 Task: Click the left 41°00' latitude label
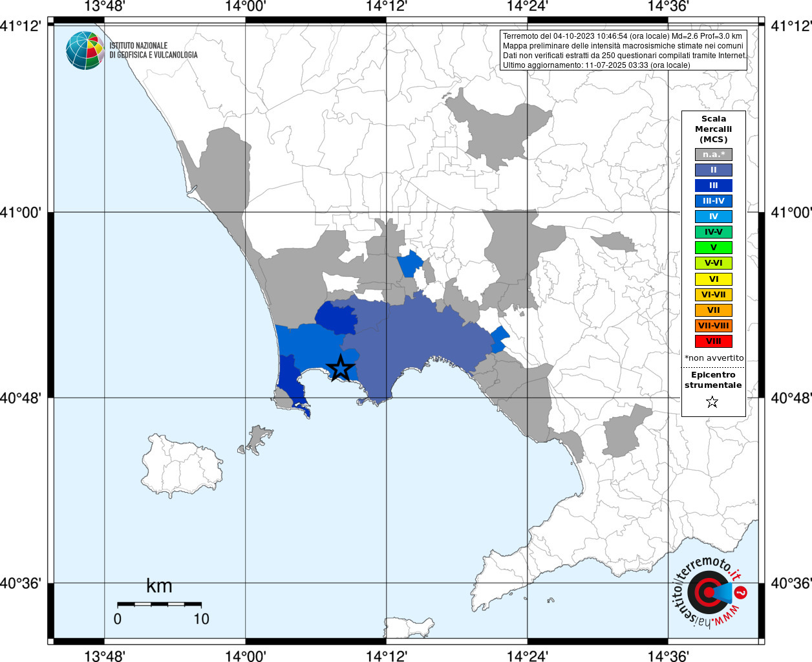pos(21,212)
